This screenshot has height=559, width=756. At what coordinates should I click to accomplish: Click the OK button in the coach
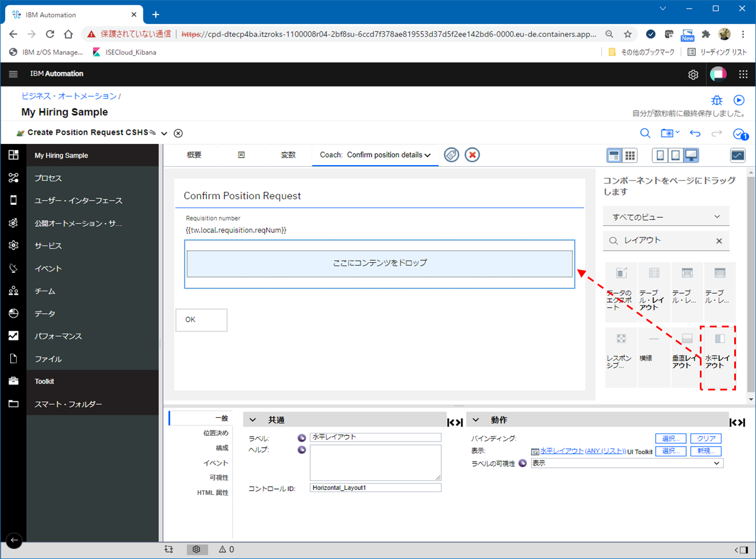[201, 320]
